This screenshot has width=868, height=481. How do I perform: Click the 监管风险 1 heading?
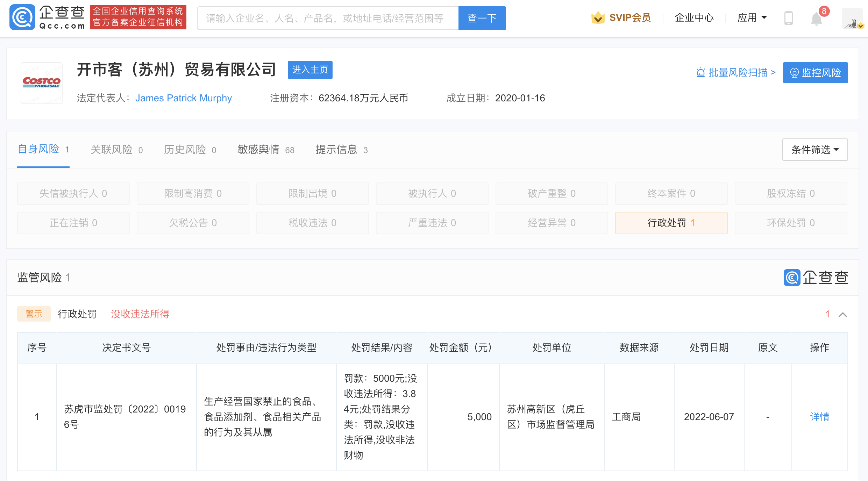(x=44, y=278)
